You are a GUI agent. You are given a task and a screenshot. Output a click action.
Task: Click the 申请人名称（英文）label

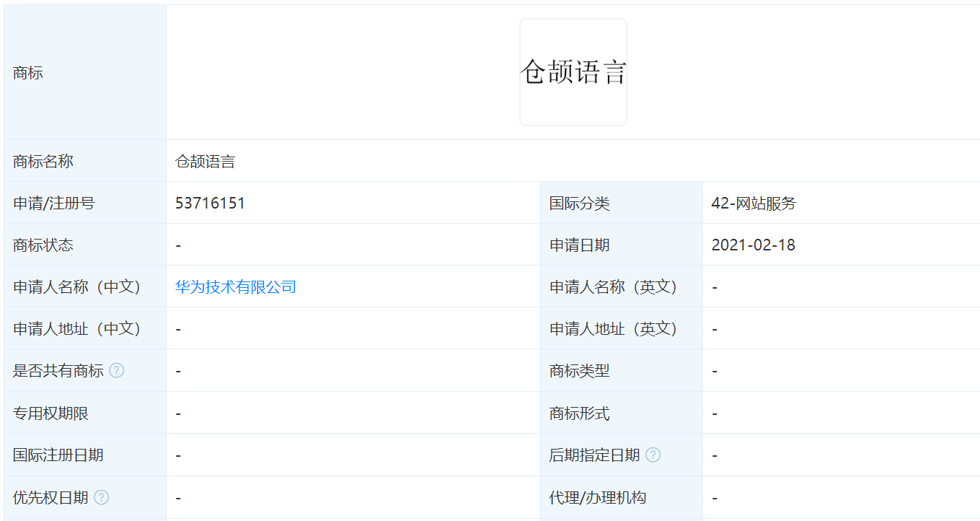(614, 287)
